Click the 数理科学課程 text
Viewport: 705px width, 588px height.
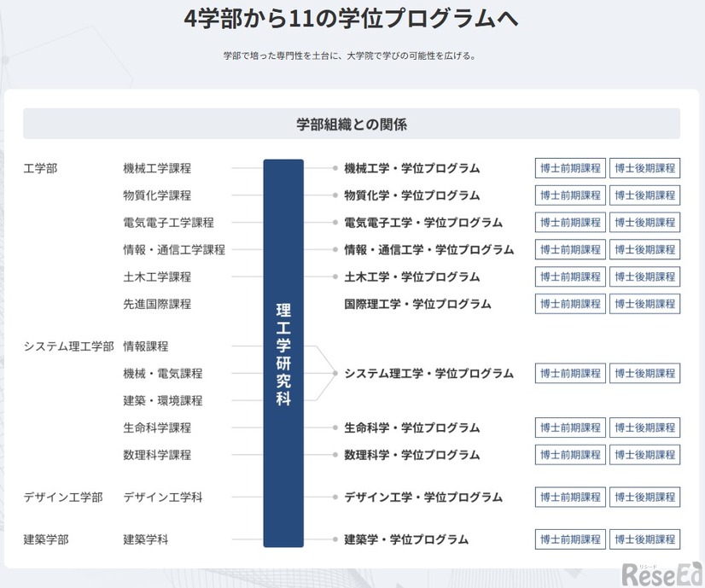pos(157,455)
